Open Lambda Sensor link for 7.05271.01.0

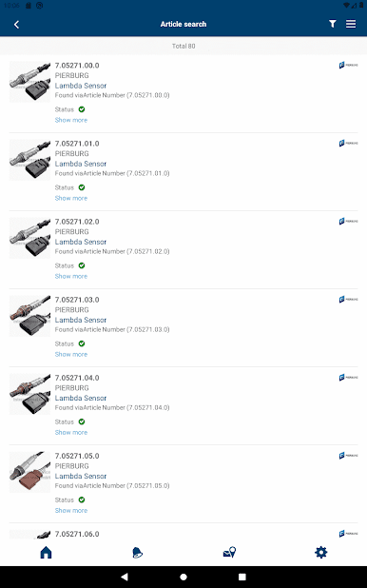tap(81, 164)
